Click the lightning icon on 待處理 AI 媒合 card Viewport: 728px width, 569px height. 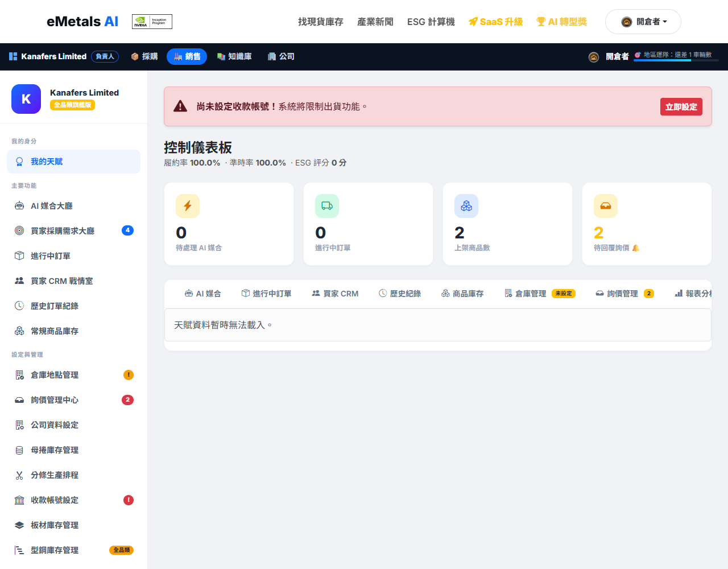(188, 206)
